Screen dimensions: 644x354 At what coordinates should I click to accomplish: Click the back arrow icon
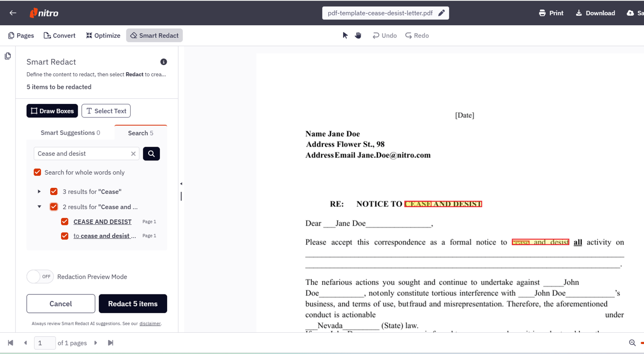[13, 13]
